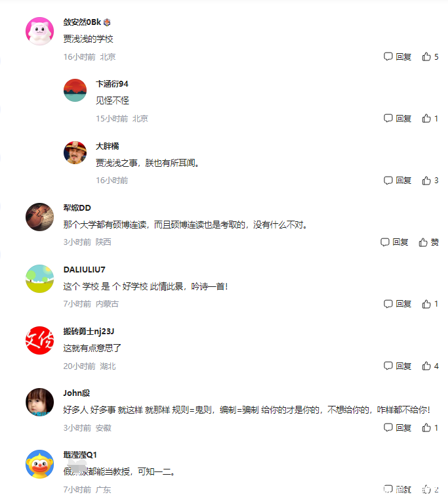Open 大胖橘's emperor avatar
448x501 pixels.
coord(75,152)
